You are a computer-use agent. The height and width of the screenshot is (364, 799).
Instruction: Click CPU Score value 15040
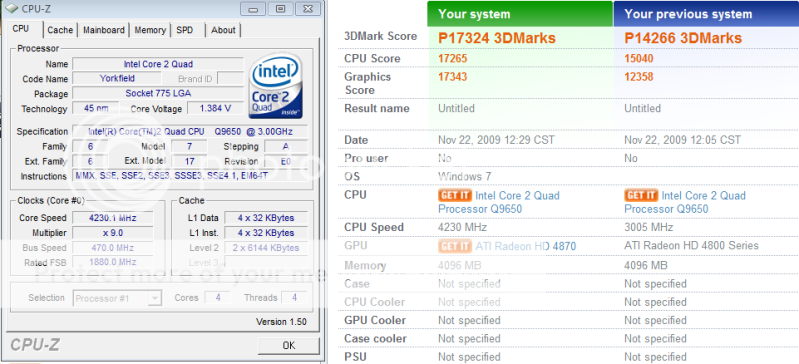[639, 58]
